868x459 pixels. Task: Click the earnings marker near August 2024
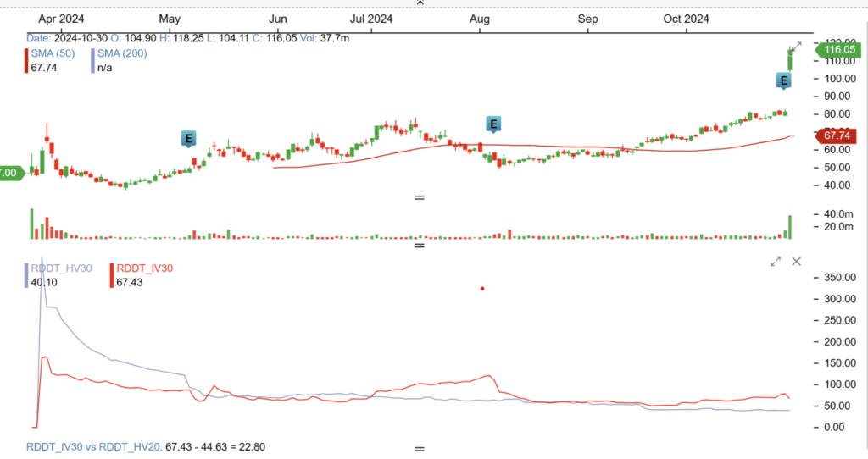point(493,124)
